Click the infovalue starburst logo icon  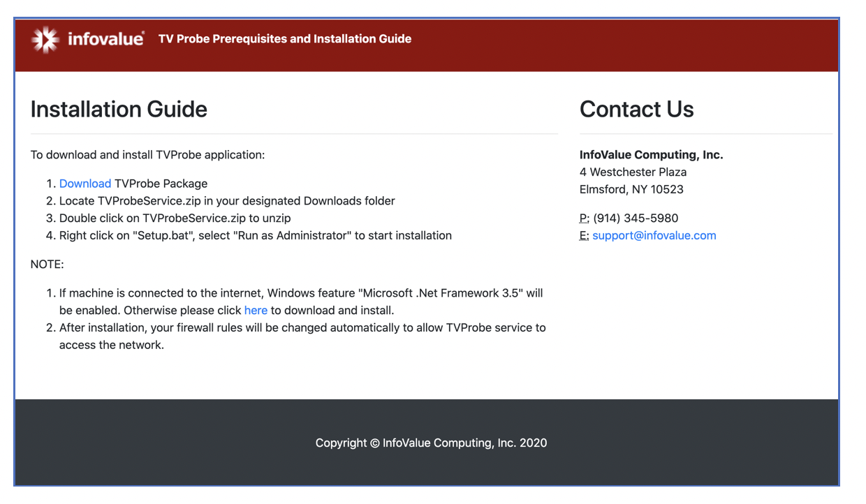coord(45,40)
